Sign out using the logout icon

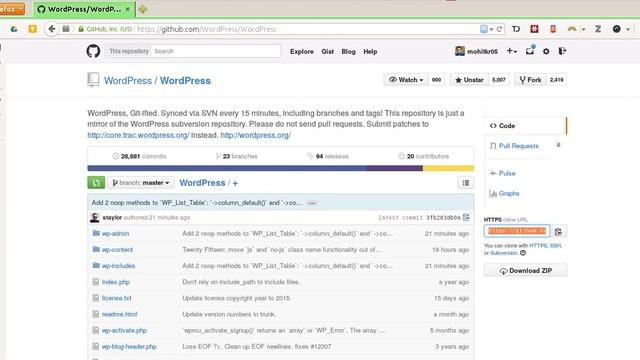[562, 51]
